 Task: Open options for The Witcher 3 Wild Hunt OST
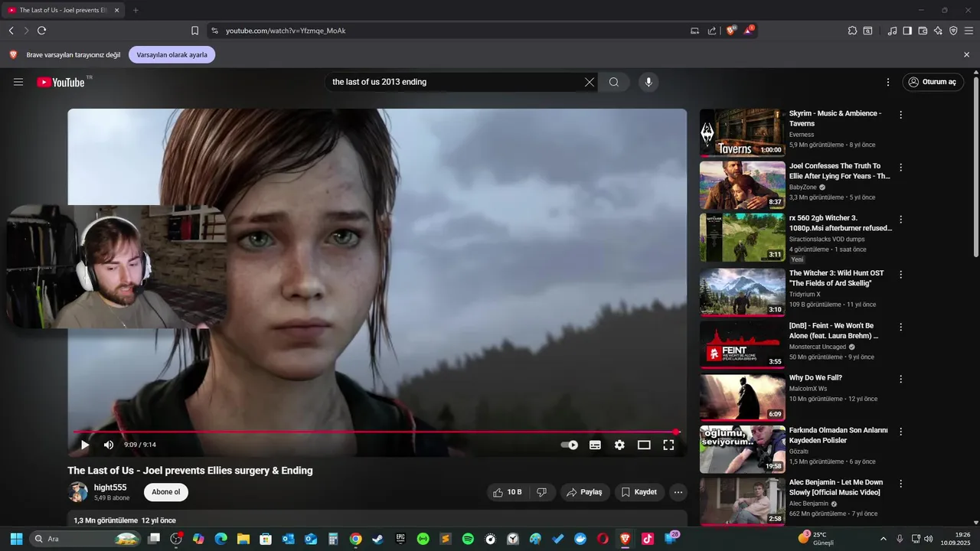point(901,274)
